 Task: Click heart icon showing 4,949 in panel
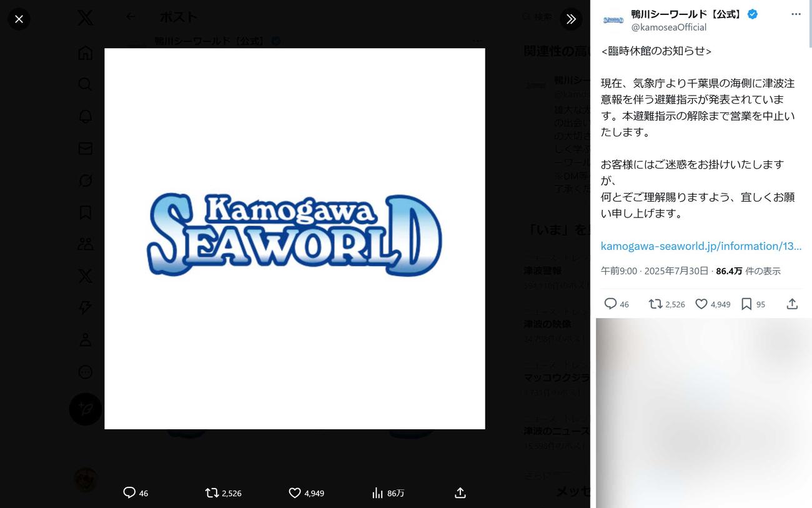(x=701, y=304)
